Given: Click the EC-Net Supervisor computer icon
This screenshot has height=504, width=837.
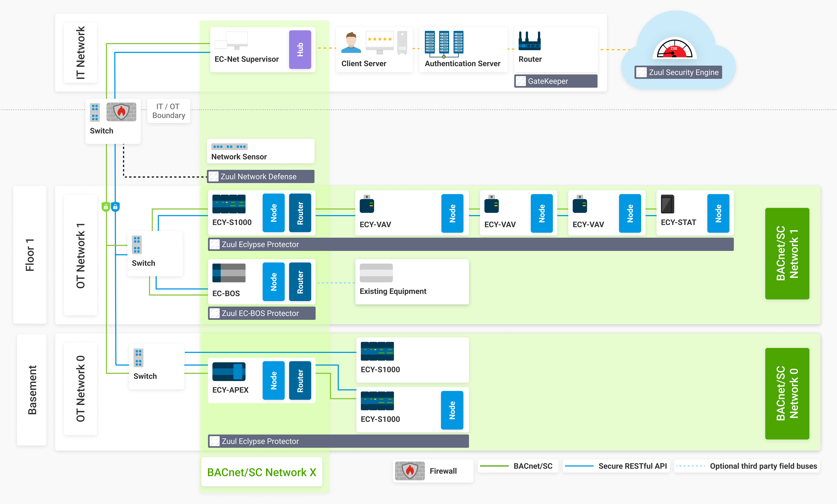Looking at the screenshot, I should click(x=231, y=41).
